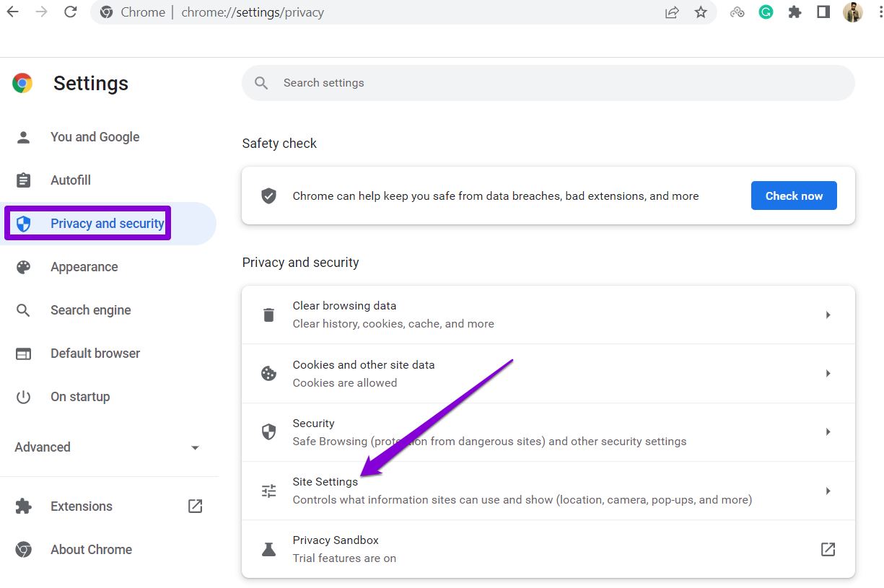Click the external link icon beside Extensions
Image resolution: width=884 pixels, height=588 pixels.
[195, 506]
